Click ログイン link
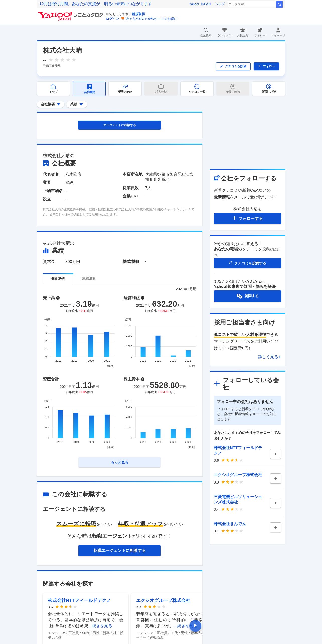 [112, 19]
